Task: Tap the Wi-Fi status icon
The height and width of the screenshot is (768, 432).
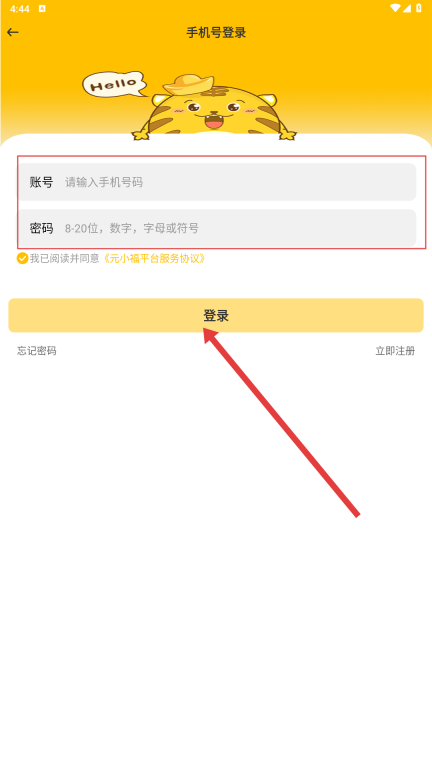Action: click(x=395, y=8)
